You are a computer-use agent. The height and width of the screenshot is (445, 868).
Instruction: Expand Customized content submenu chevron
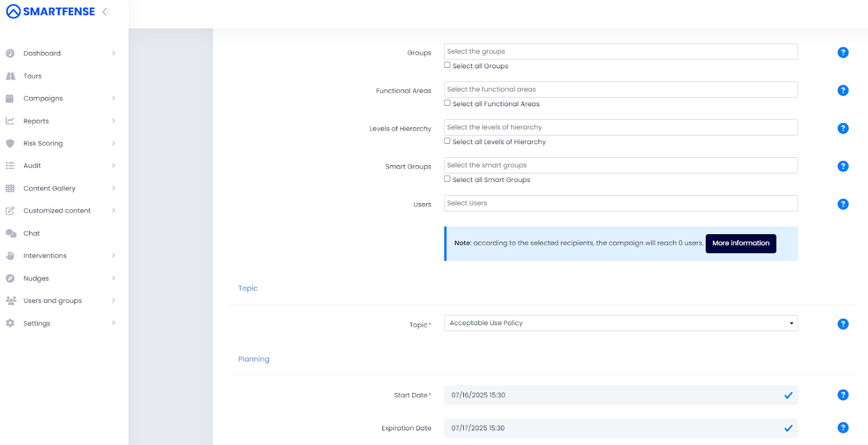[x=113, y=210]
